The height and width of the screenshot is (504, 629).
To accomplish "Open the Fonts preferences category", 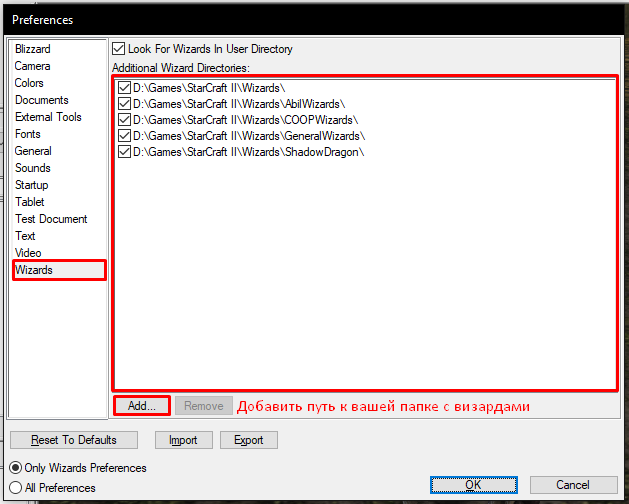I will pyautogui.click(x=28, y=134).
